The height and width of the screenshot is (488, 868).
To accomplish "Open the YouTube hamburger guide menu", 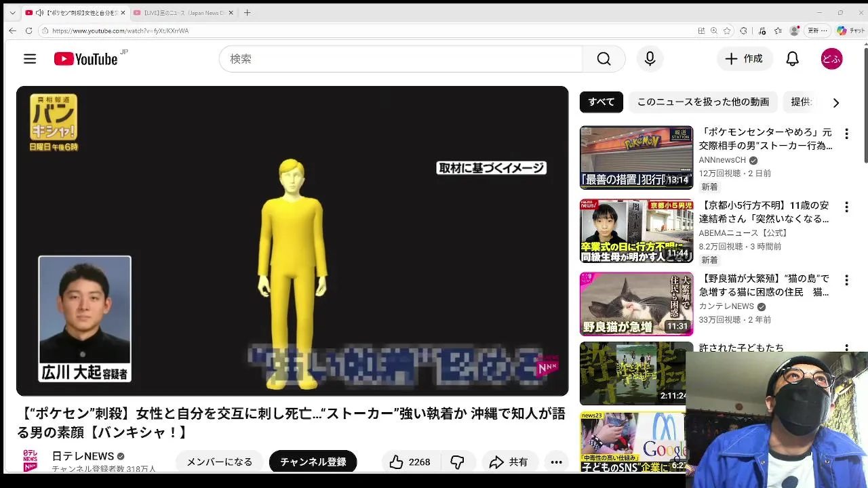I will (x=30, y=59).
